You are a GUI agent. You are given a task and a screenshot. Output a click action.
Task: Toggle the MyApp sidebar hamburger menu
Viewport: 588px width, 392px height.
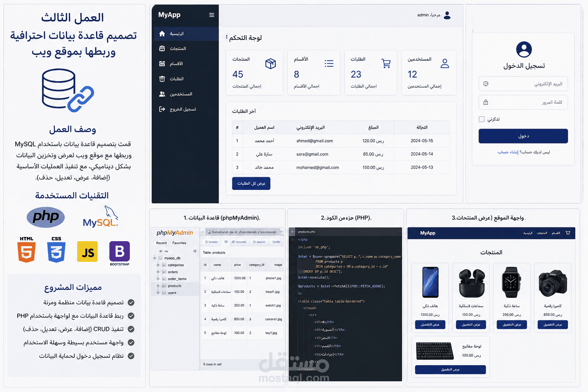(x=212, y=15)
